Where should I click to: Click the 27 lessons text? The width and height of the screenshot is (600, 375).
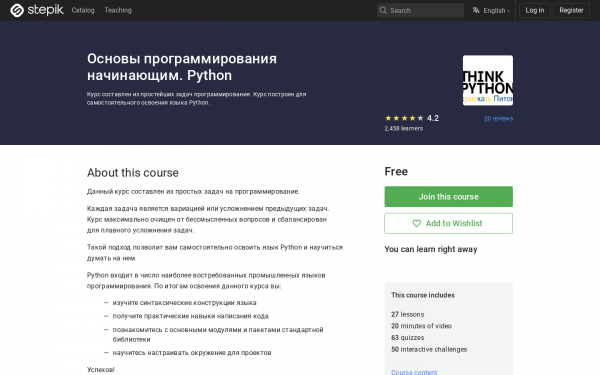click(x=408, y=314)
